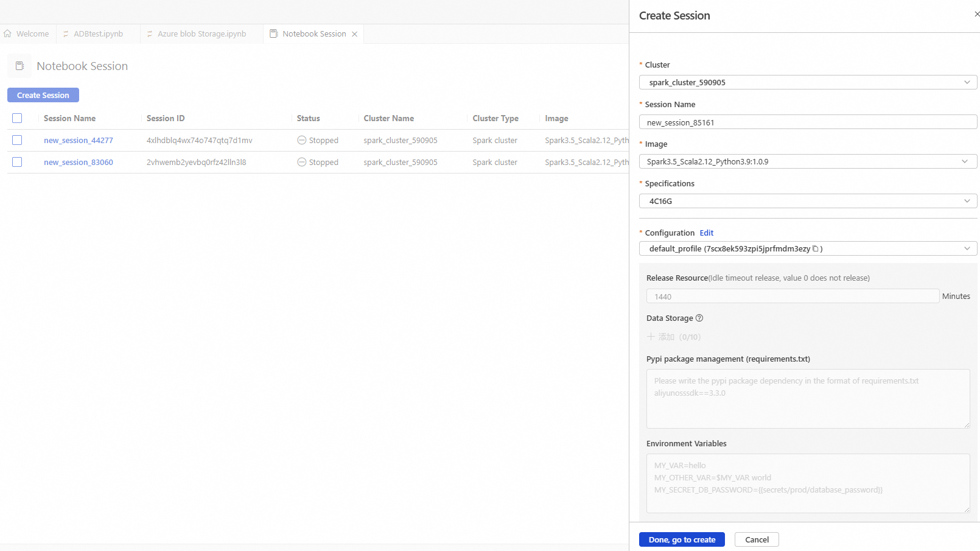Click the Data Storage help icon
The height and width of the screenshot is (551, 980).
tap(699, 318)
